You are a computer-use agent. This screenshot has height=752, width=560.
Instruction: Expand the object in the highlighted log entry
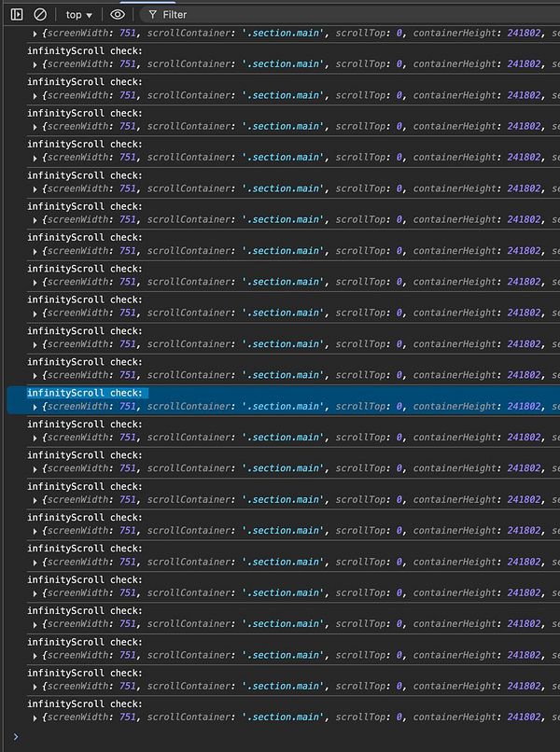pyautogui.click(x=35, y=407)
